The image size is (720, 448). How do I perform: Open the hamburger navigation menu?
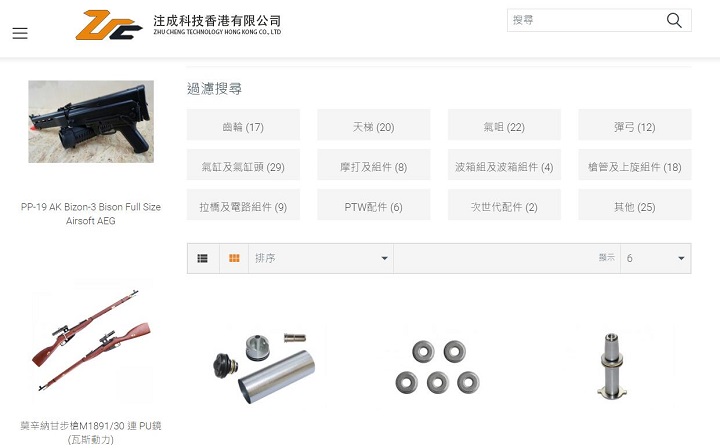20,33
